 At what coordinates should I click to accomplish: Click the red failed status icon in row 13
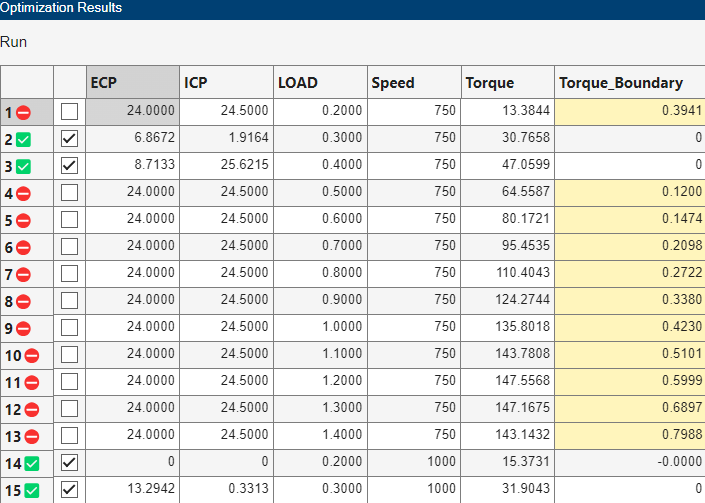pos(32,436)
